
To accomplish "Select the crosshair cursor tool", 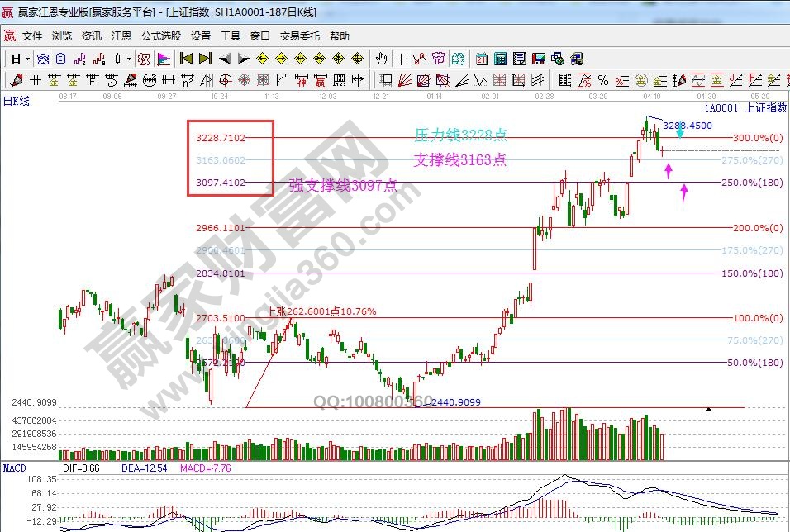I will click(x=401, y=59).
